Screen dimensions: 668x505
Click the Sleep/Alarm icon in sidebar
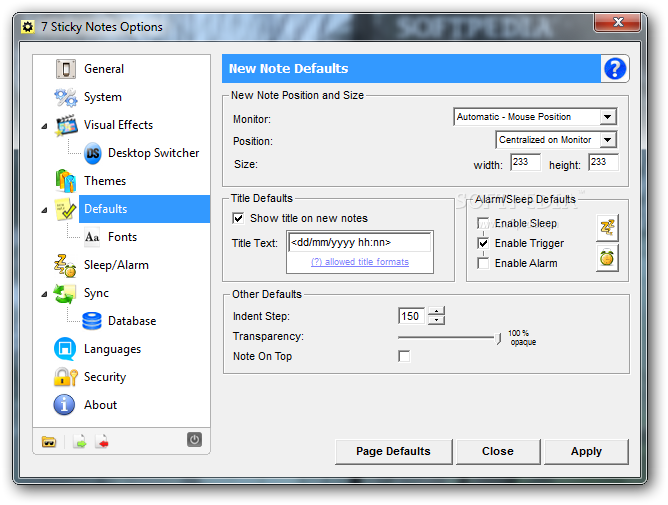(x=65, y=265)
